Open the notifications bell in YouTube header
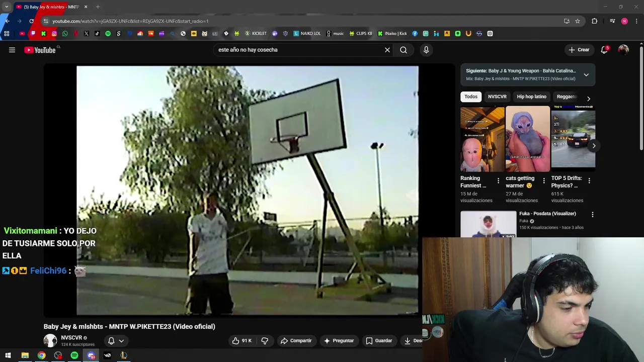 (x=604, y=50)
